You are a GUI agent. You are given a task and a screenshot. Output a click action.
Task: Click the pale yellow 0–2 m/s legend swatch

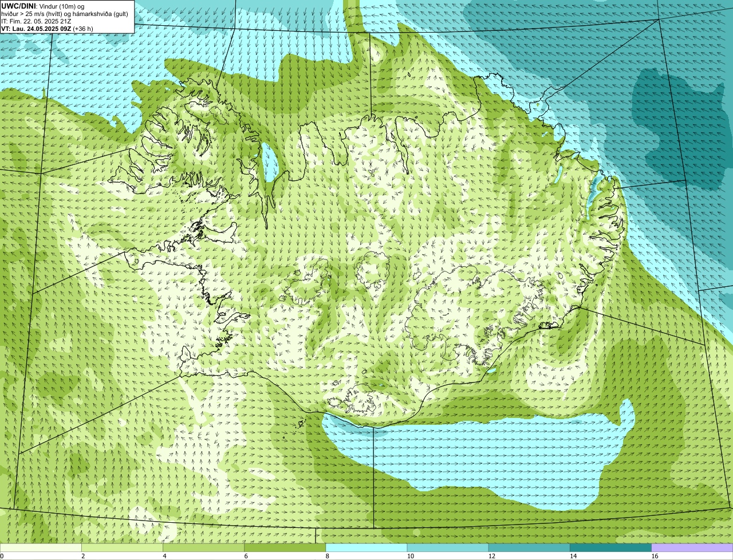(41, 548)
